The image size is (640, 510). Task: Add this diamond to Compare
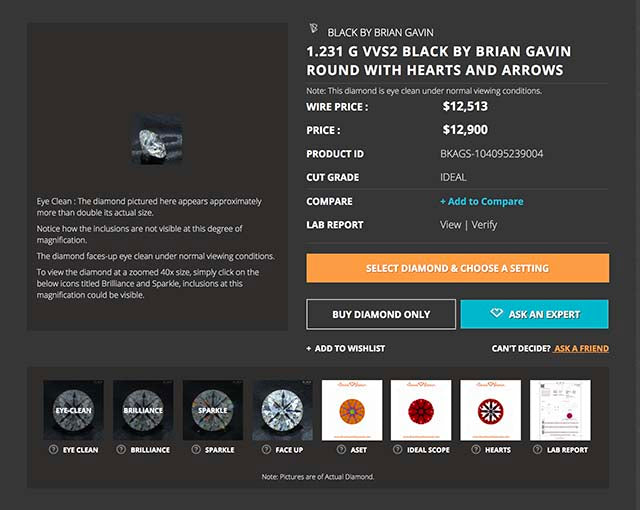(x=481, y=201)
